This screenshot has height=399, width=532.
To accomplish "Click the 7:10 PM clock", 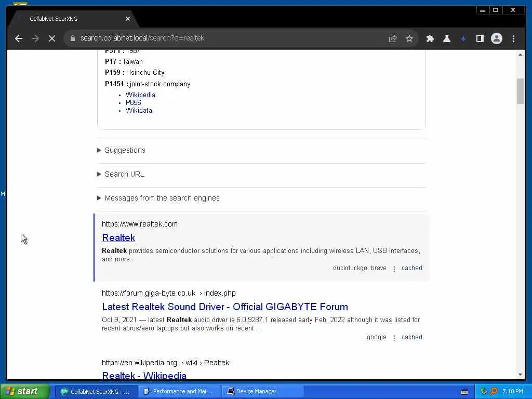I will (x=512, y=391).
